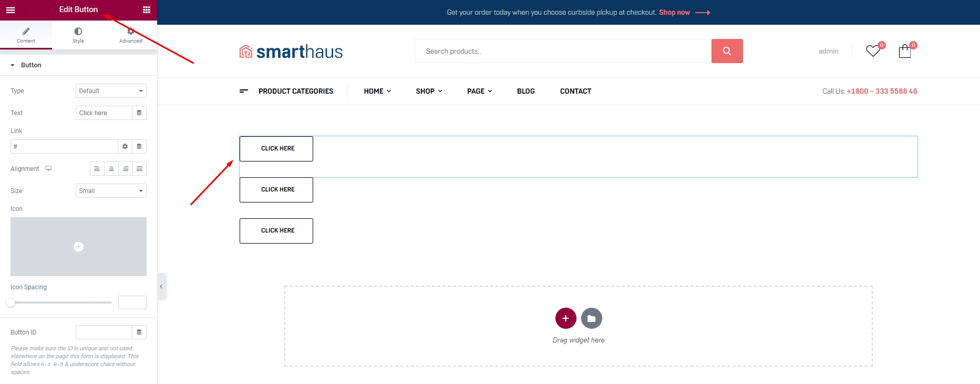Open the Size dropdown showing Small
Image resolution: width=980 pixels, height=384 pixels.
click(111, 191)
